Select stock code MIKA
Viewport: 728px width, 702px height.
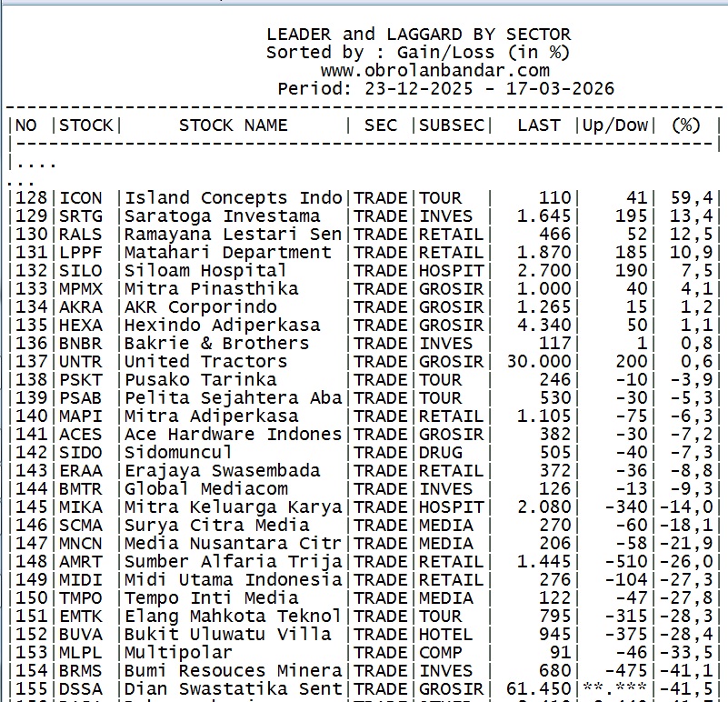pos(80,506)
